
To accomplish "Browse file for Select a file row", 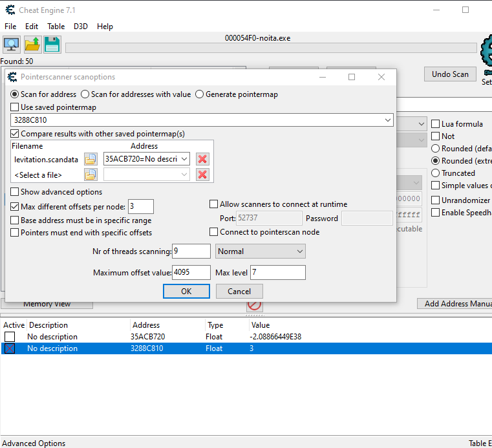I will 91,175.
